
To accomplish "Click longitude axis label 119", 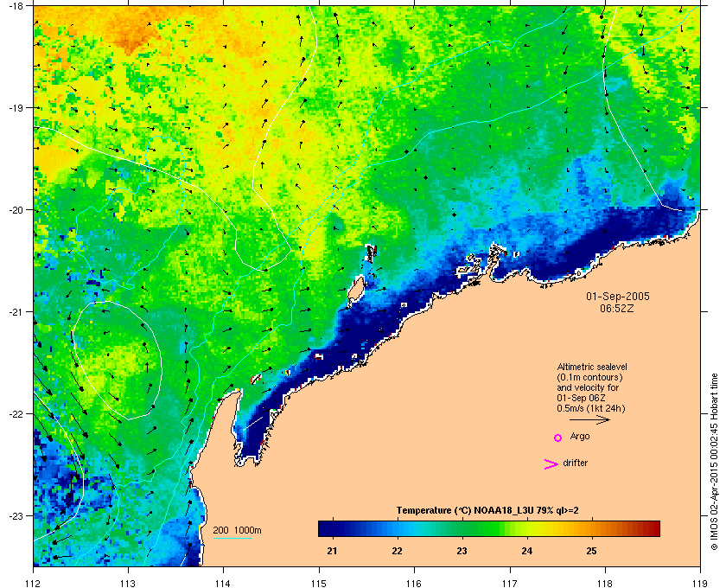I will coord(700,583).
